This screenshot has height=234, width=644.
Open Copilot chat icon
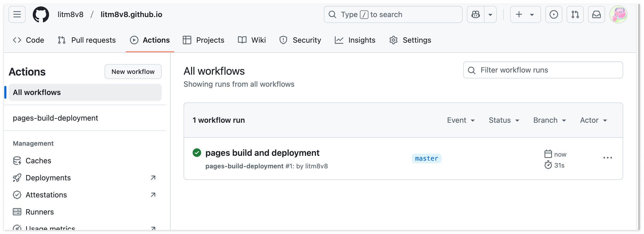point(476,14)
